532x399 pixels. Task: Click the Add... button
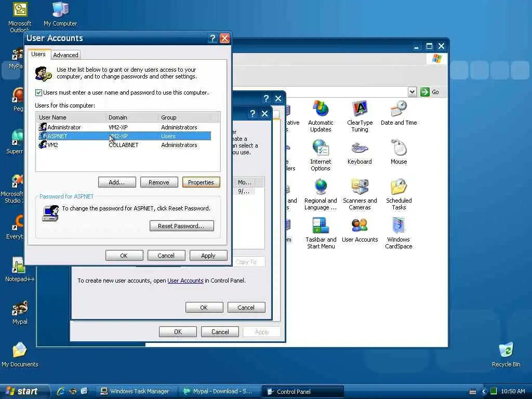[117, 182]
